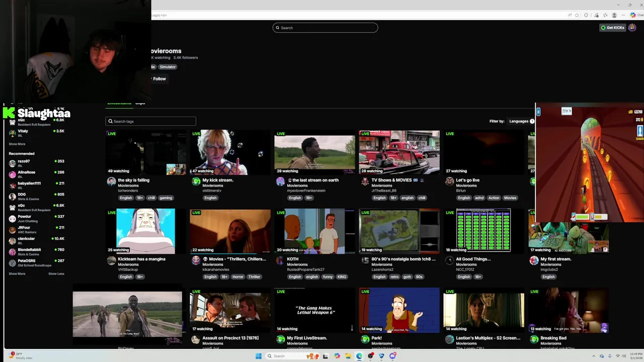Open JRFour avatar in sidebar
Screen dimensions: 644x362
(12, 229)
